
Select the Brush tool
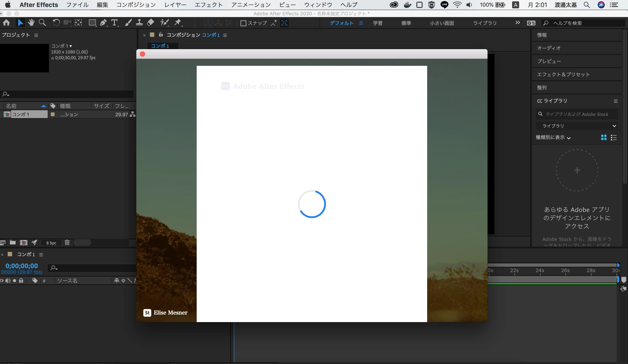[128, 23]
